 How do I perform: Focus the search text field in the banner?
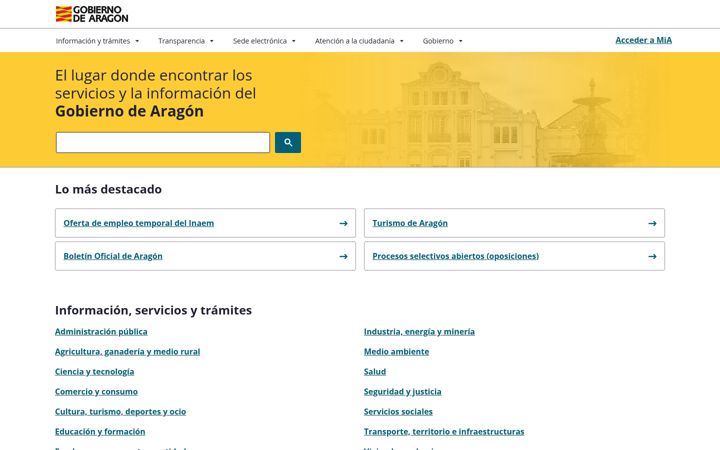click(x=163, y=142)
